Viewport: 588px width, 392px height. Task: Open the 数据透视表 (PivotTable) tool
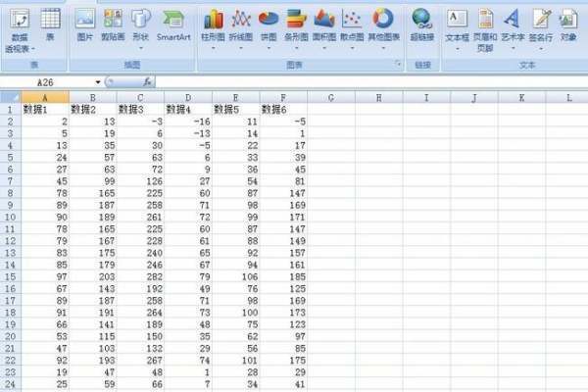click(x=20, y=30)
